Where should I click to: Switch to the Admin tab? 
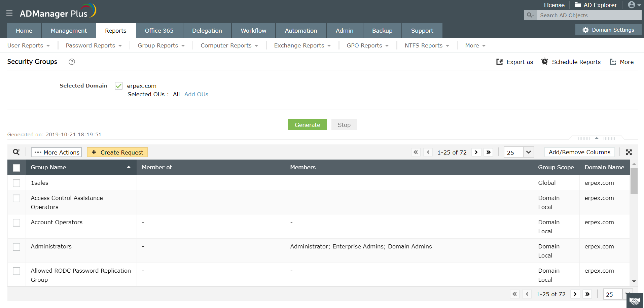click(345, 30)
